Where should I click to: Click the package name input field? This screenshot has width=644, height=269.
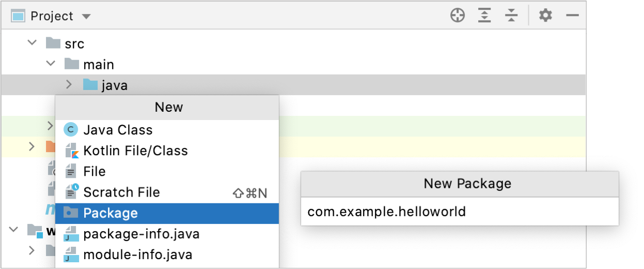[460, 212]
